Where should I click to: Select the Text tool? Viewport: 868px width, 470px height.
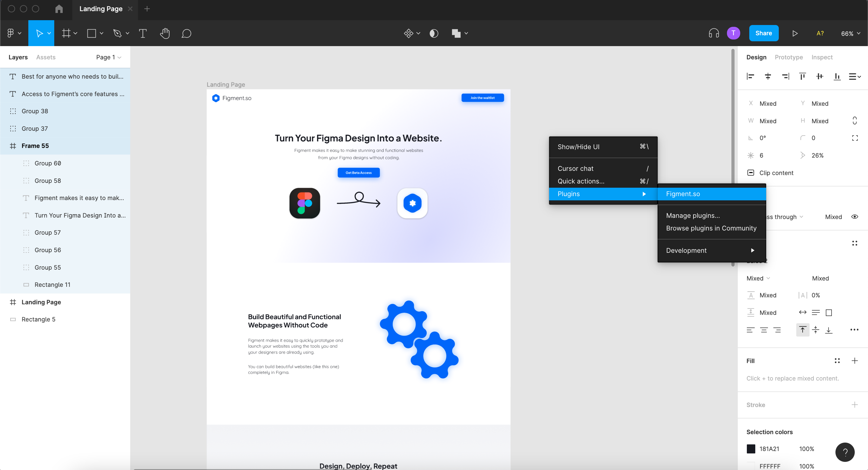143,33
